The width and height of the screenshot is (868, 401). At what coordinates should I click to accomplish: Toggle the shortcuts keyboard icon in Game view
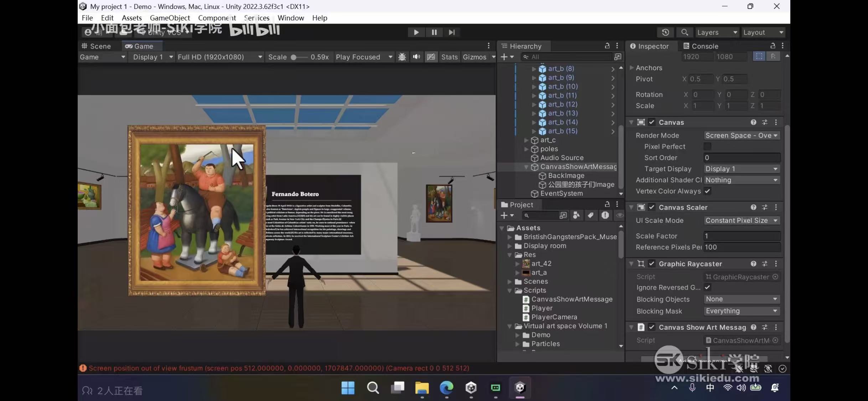(431, 57)
